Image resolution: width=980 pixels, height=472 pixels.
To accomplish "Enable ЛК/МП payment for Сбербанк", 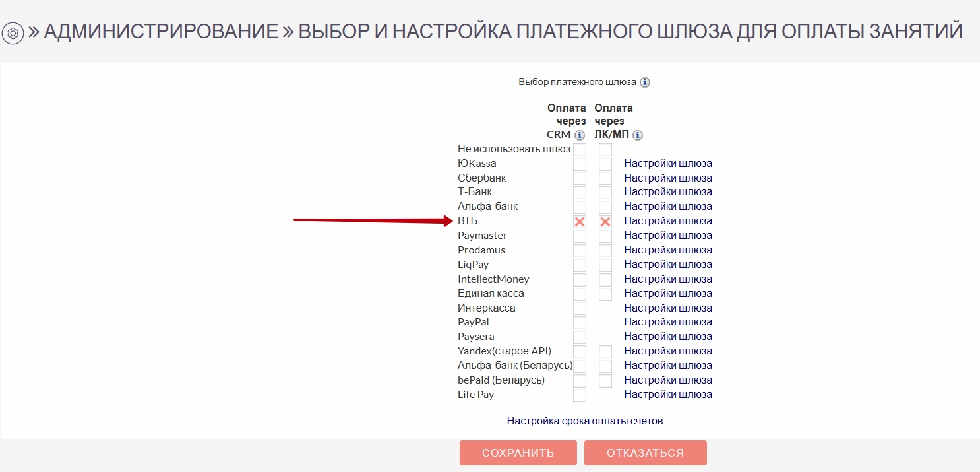I will [605, 178].
